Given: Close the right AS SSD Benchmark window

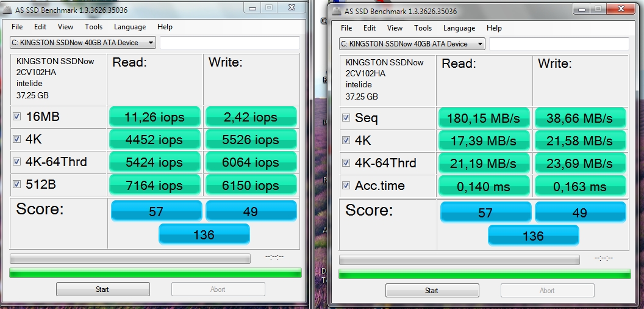Looking at the screenshot, I should [x=621, y=8].
